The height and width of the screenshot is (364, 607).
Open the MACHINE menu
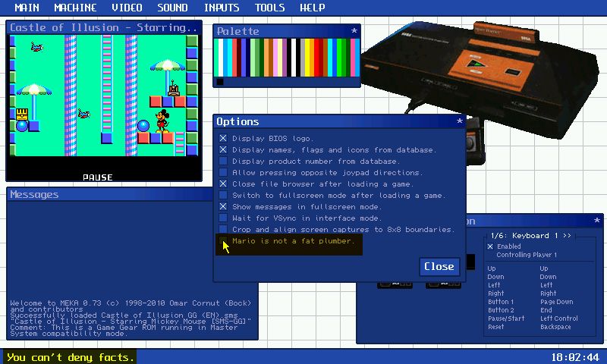[x=75, y=8]
